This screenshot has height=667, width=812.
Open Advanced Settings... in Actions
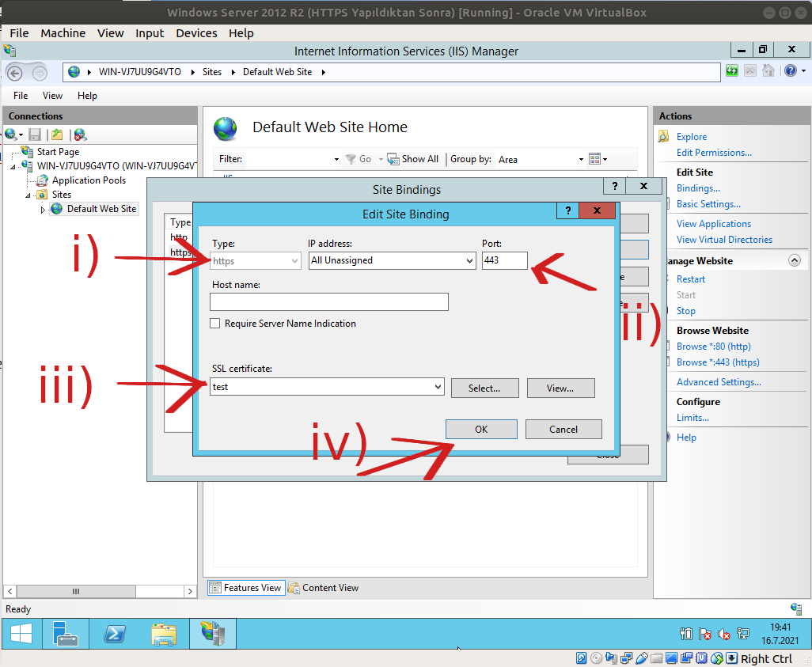click(x=719, y=382)
